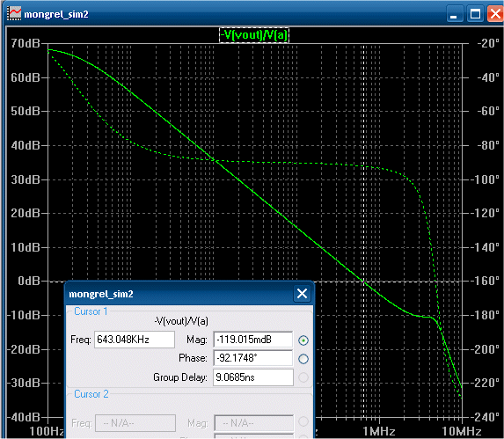Click the Cursor 2 Freq N/A field

135,423
